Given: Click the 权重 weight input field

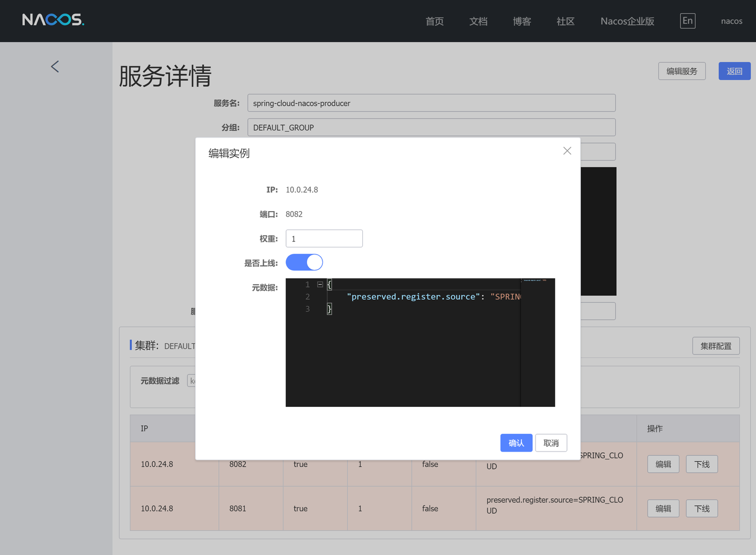Looking at the screenshot, I should pos(324,238).
